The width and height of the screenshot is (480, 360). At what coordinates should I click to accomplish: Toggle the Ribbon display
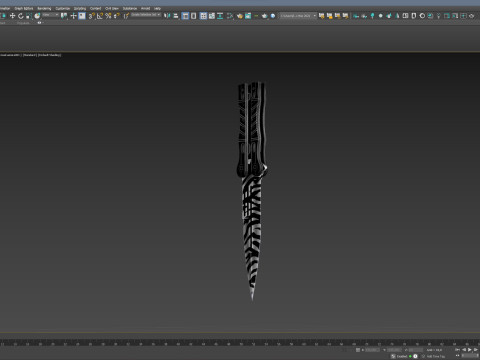coord(203,16)
